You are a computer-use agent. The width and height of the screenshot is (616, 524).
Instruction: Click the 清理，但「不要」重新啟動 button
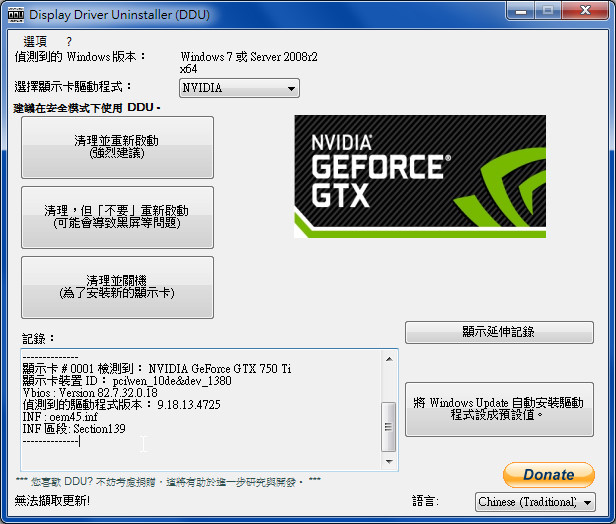coord(117,217)
